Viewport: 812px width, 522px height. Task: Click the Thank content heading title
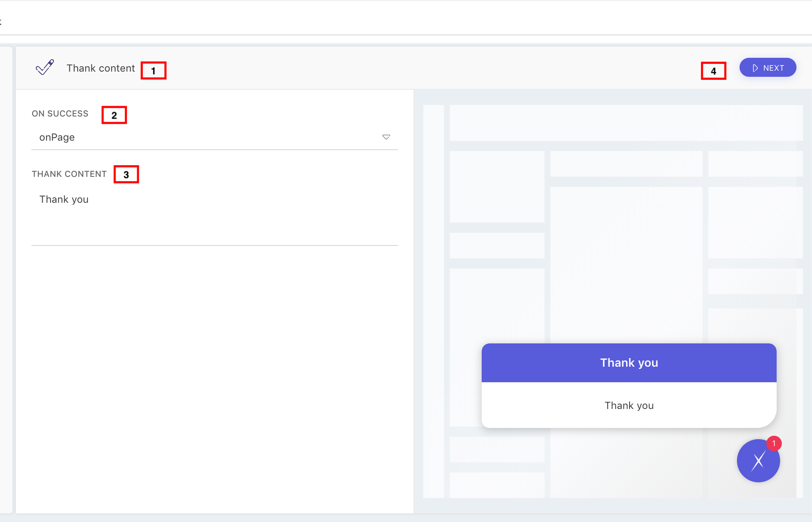100,68
